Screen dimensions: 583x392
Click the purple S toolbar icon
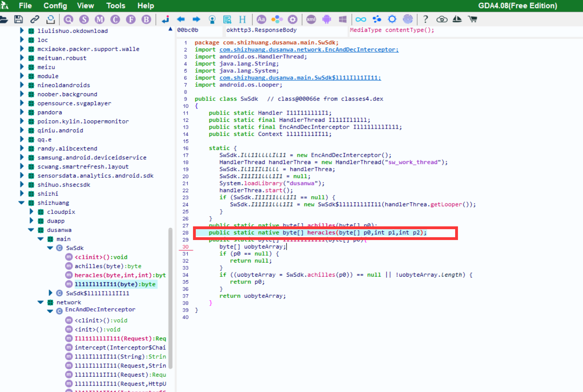pos(84,19)
